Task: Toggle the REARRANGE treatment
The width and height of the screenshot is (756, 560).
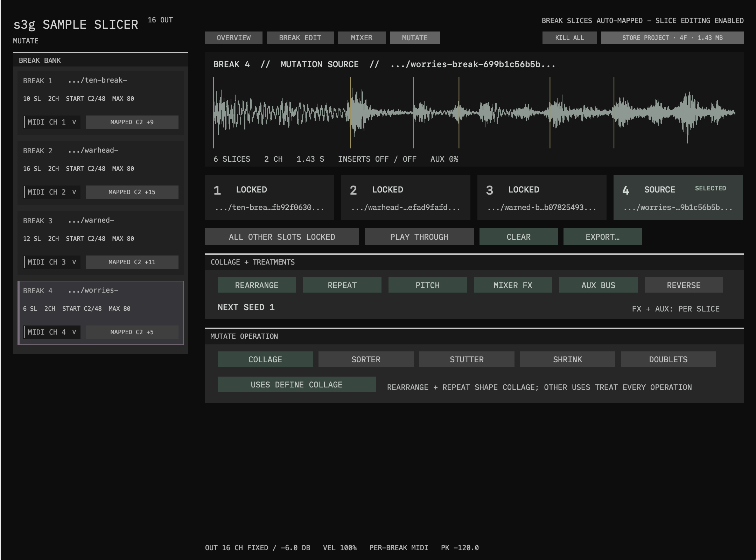Action: [257, 285]
